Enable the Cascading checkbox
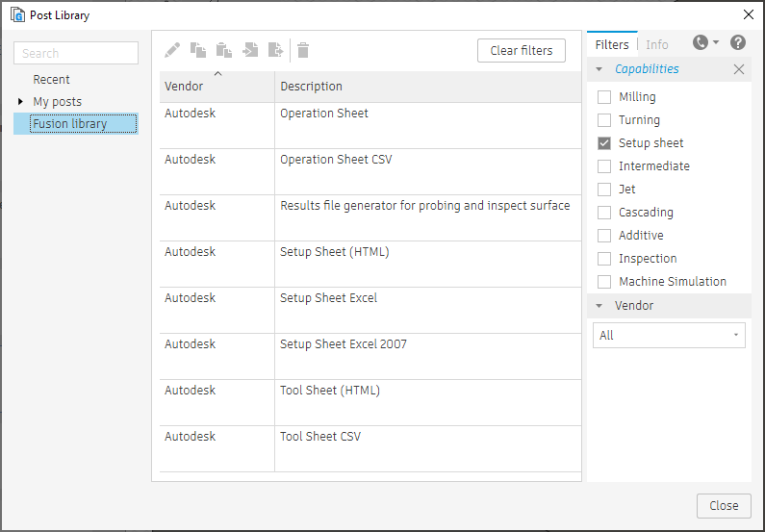Image resolution: width=765 pixels, height=532 pixels. click(604, 212)
